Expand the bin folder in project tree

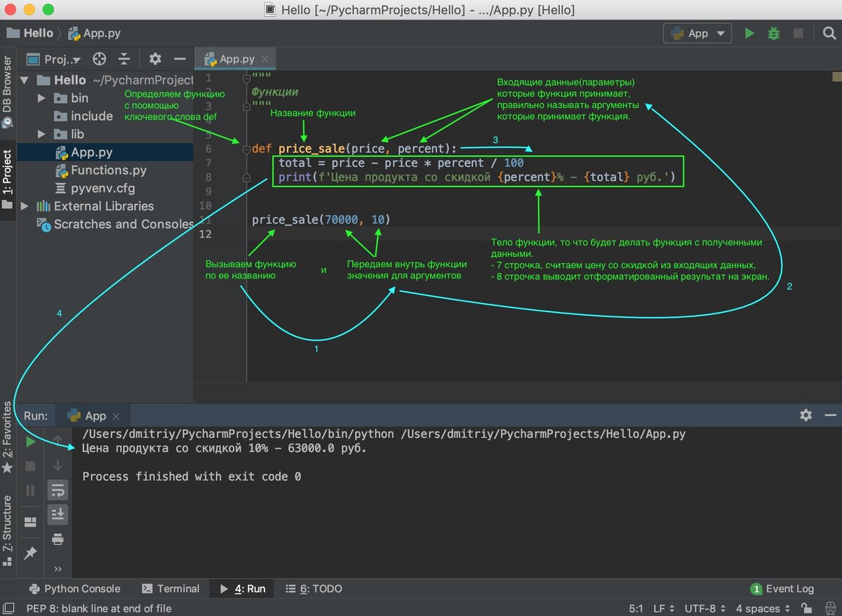41,98
